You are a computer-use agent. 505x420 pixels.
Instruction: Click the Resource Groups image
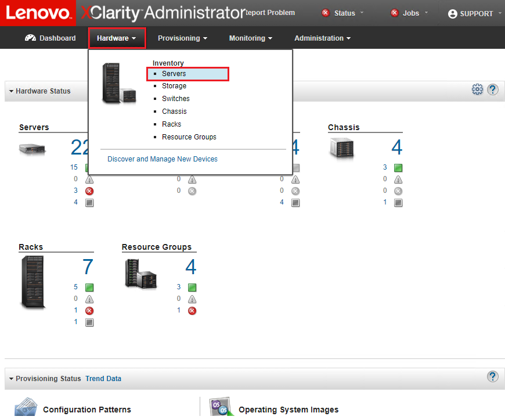click(x=141, y=274)
